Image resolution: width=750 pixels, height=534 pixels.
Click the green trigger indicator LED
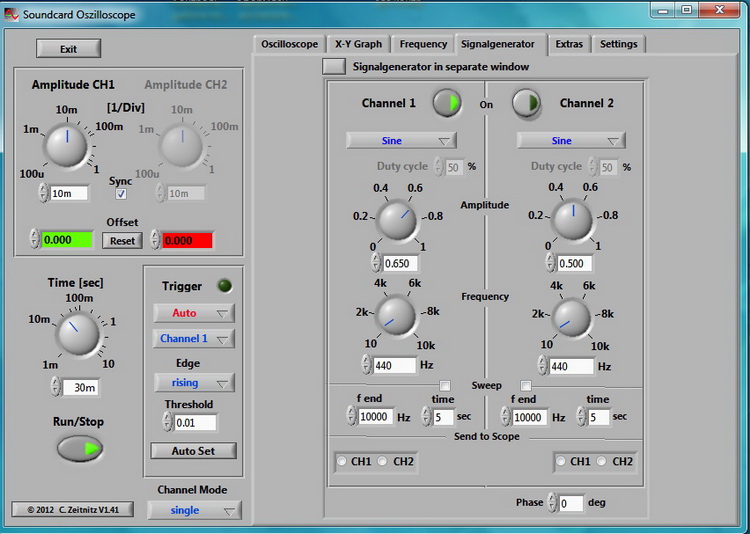[225, 286]
